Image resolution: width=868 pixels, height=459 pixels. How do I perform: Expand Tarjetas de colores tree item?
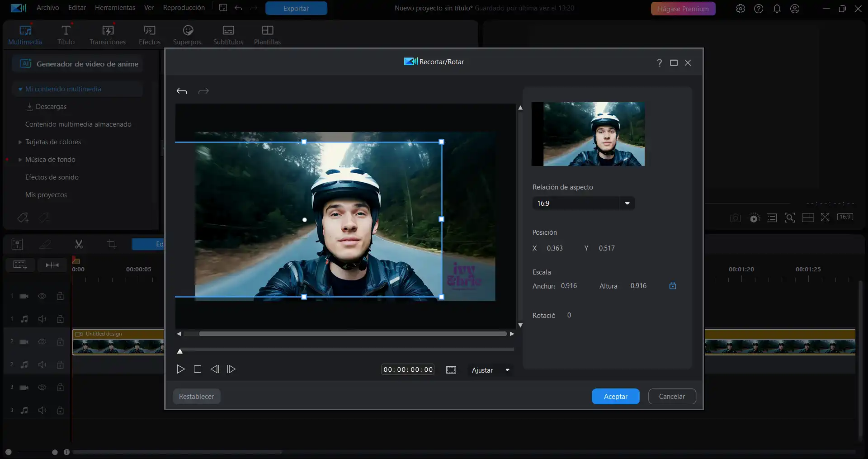[20, 142]
